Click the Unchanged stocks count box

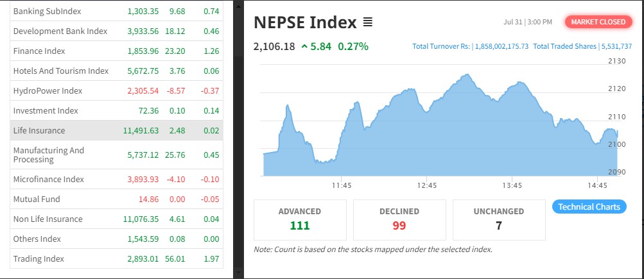[x=498, y=219]
